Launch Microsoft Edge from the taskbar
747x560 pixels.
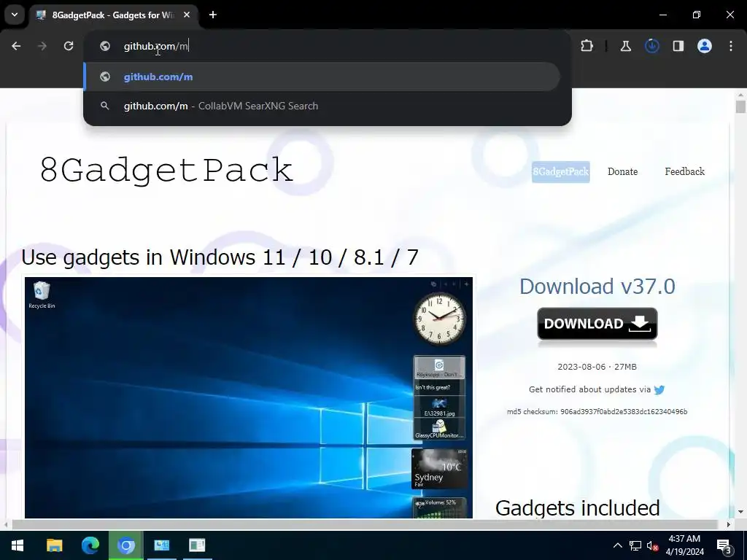point(90,545)
